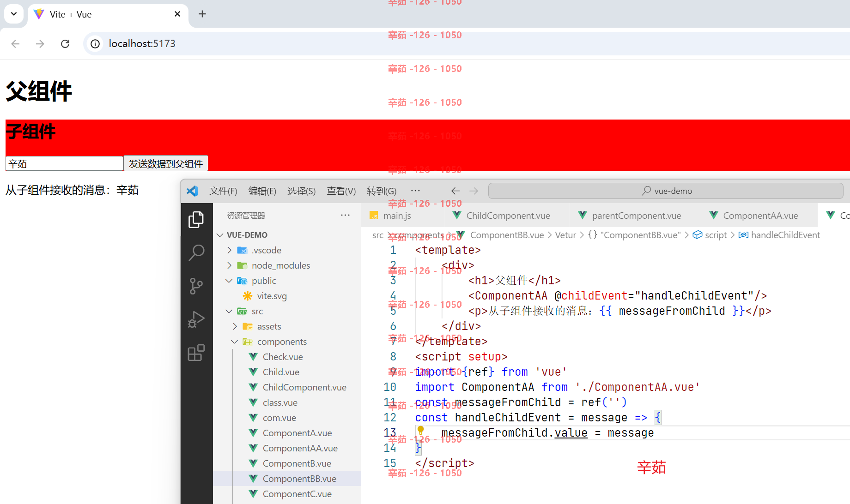Close the Vite + Vue tab

tap(177, 14)
